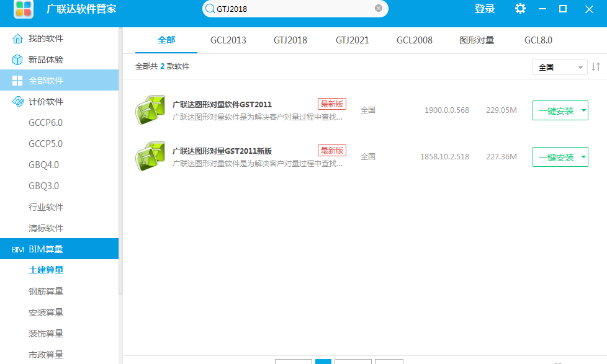Viewport: 607px width, 364px height.
Task: Select 全部软件 in the sidebar
Action: 59,81
